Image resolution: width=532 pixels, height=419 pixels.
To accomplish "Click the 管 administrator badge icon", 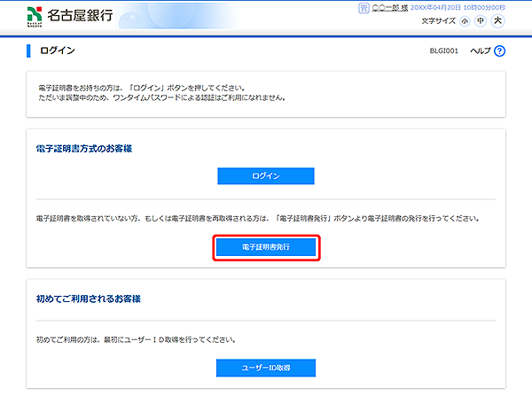I will 364,7.
